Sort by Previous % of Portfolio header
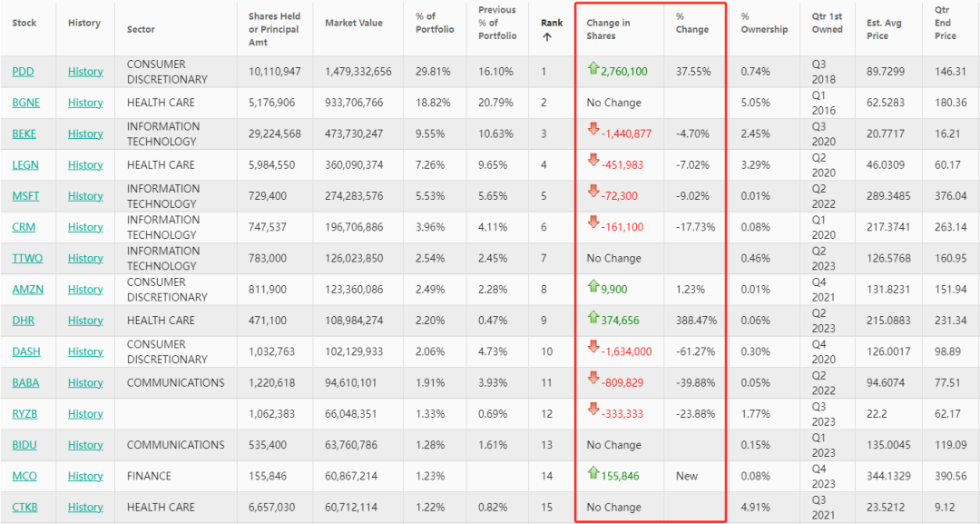The width and height of the screenshot is (980, 524). [497, 23]
